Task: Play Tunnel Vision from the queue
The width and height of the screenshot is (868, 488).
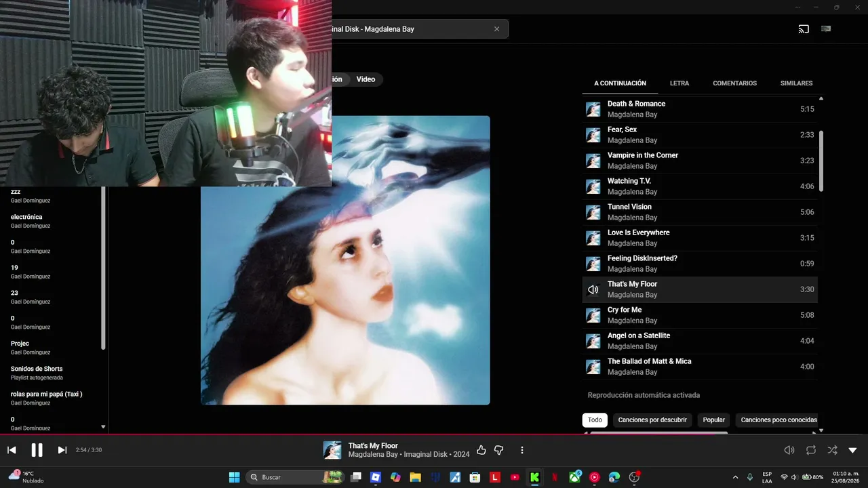Action: tap(700, 212)
